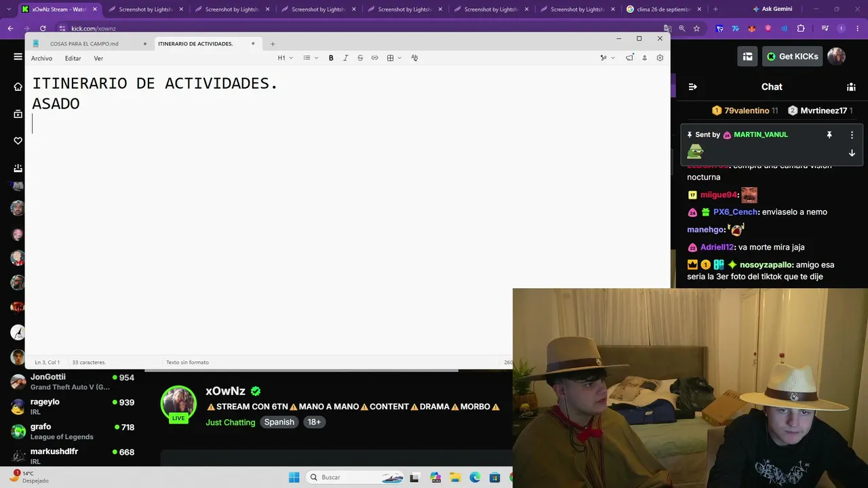Expand the pinned message arrow
Viewport: 868px width, 488px height.
click(x=852, y=153)
